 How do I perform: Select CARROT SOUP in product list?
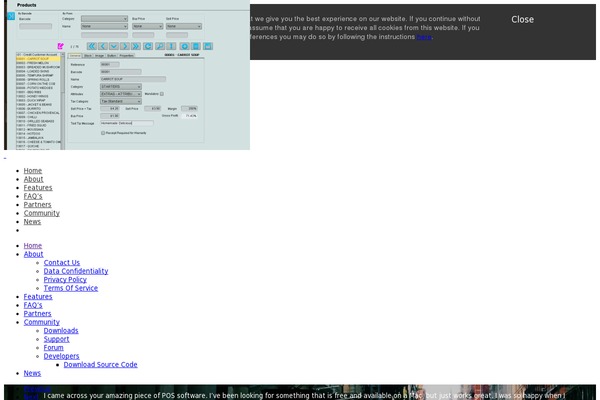(38, 59)
